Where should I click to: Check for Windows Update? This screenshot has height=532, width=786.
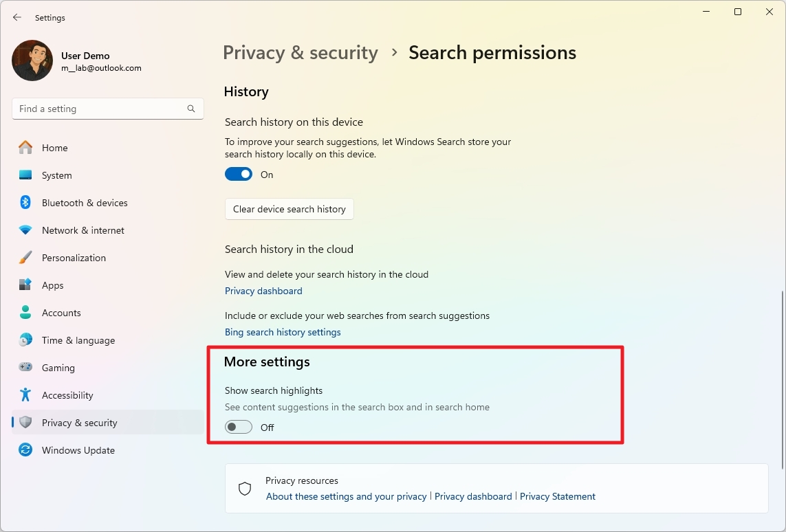pos(78,450)
